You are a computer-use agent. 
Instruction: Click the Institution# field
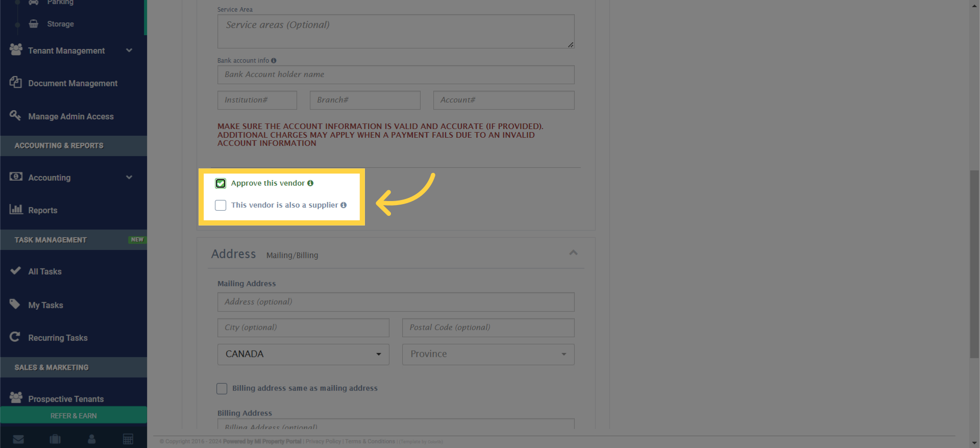click(257, 100)
